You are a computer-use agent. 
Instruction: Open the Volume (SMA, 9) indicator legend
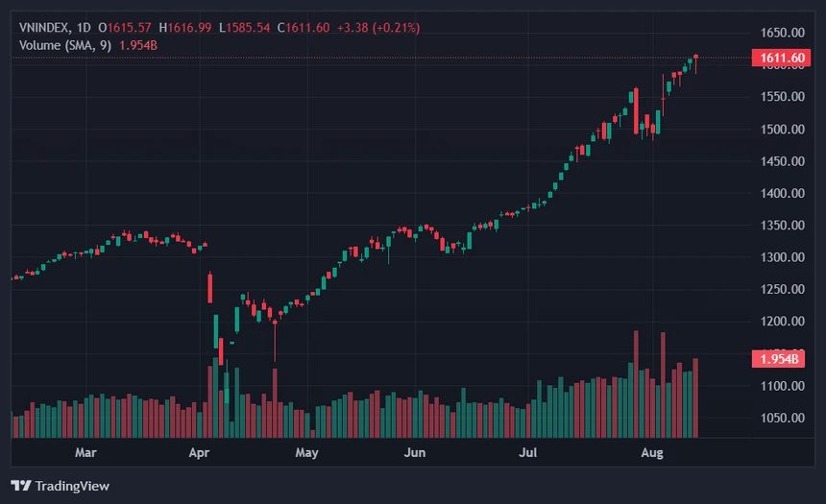coord(65,45)
